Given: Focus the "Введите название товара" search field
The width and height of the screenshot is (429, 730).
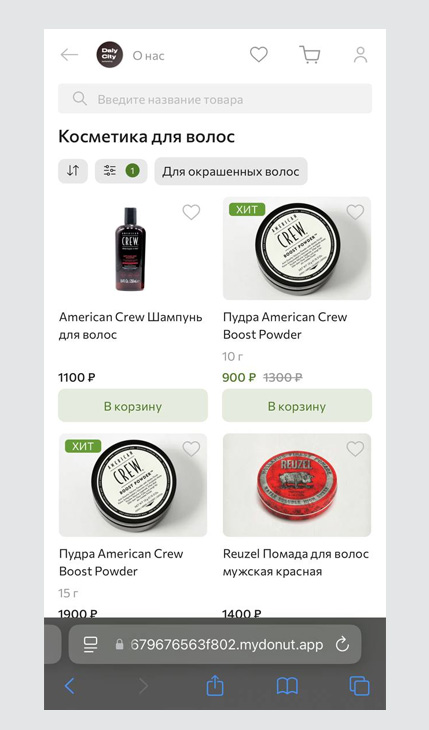Looking at the screenshot, I should click(215, 99).
